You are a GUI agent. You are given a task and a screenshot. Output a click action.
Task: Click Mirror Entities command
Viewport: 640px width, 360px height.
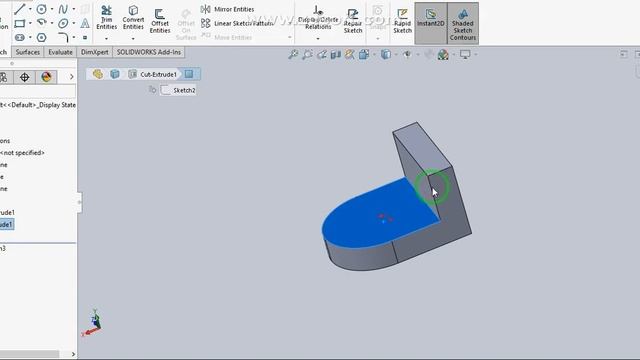[228, 9]
